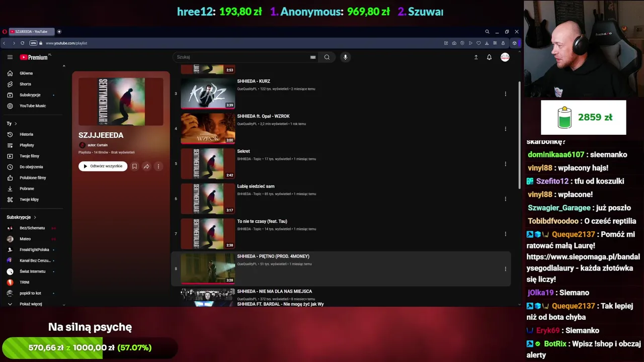Open options menu for PIĘTNO video
Screen dimensions: 644x362
coord(505,269)
